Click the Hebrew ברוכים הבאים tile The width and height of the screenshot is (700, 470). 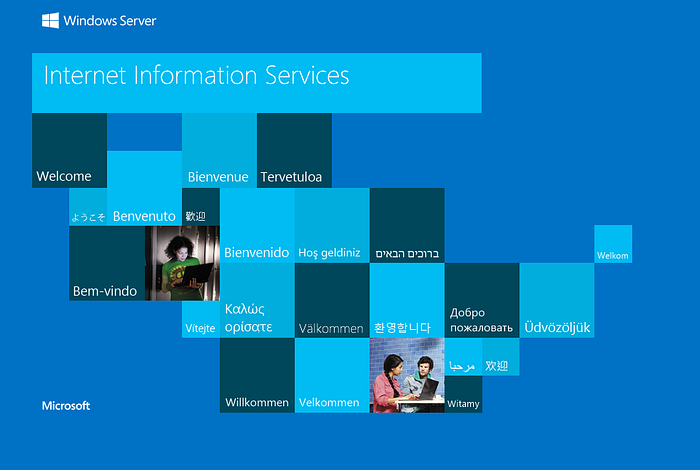[x=407, y=225]
